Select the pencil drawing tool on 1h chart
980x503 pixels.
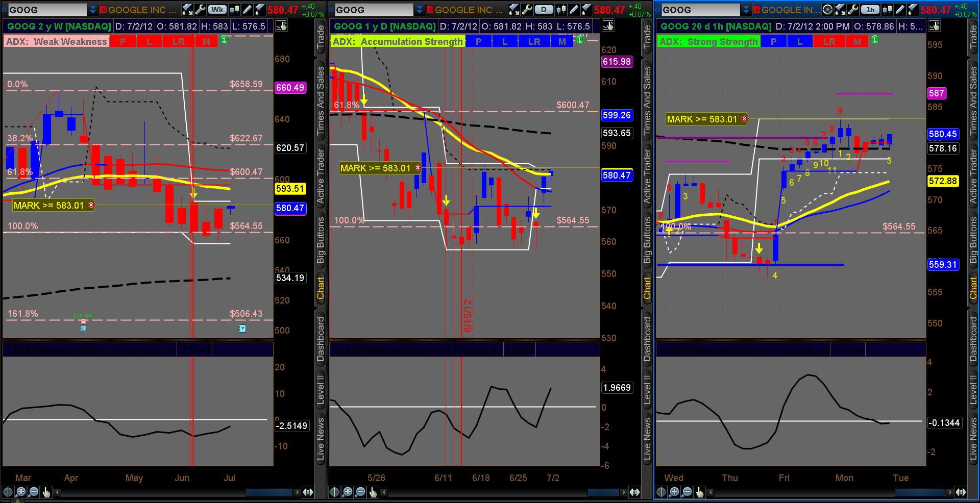901,9
